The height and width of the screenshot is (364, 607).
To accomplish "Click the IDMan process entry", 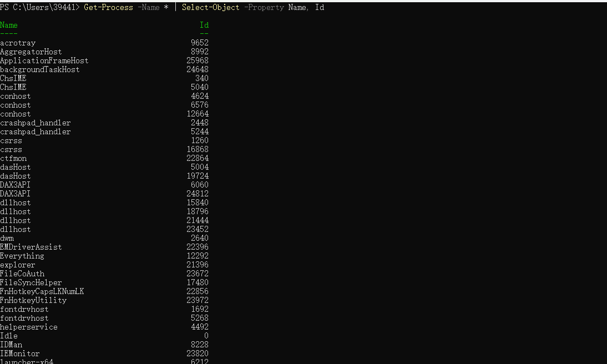I will [11, 345].
